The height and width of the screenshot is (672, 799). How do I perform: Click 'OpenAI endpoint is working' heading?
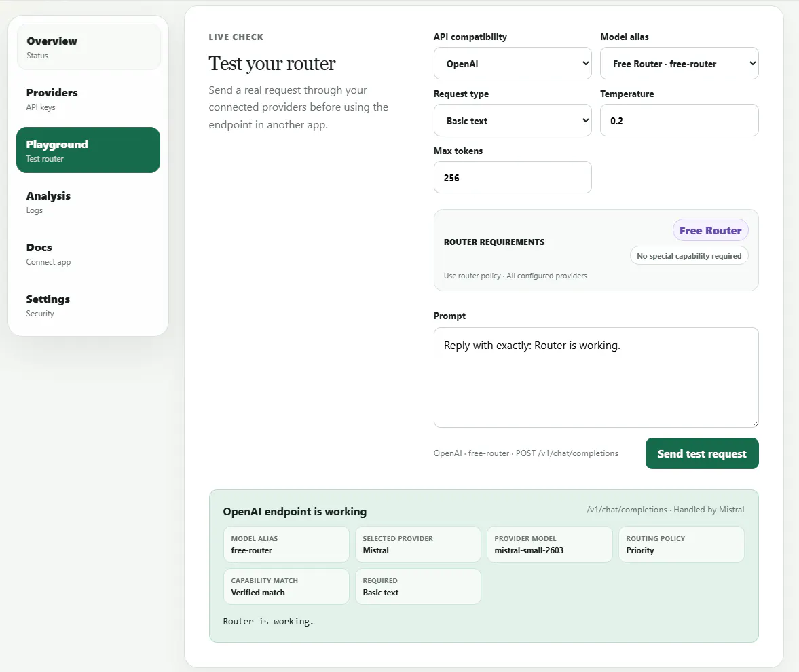point(295,512)
